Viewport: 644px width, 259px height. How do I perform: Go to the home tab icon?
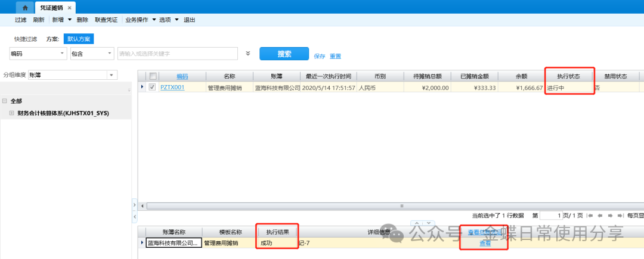pos(24,8)
